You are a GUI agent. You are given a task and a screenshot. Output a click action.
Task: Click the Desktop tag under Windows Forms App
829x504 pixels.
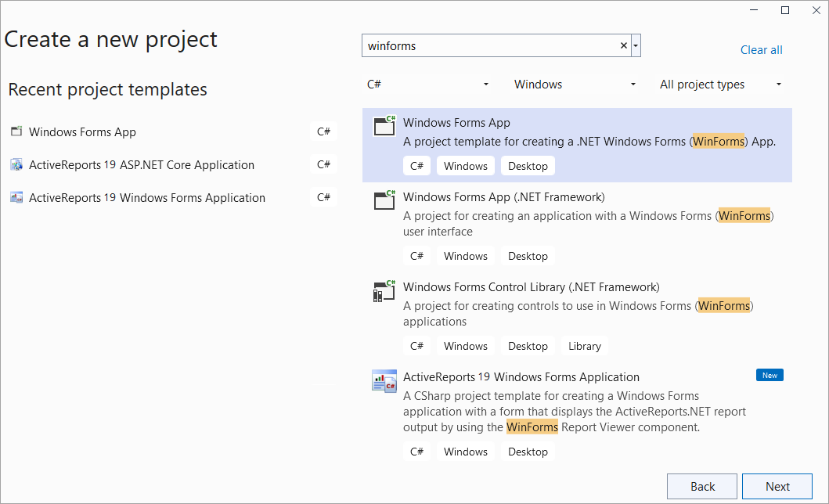[x=528, y=166]
